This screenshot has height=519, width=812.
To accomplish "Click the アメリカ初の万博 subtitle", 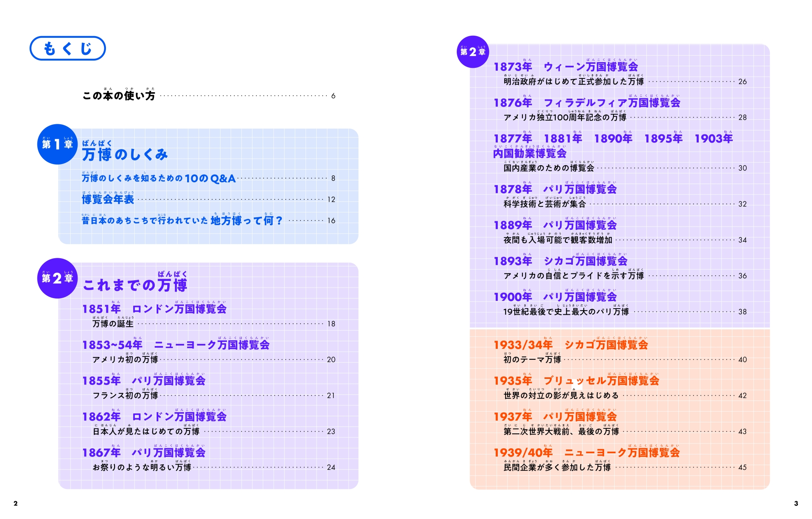I will [125, 359].
